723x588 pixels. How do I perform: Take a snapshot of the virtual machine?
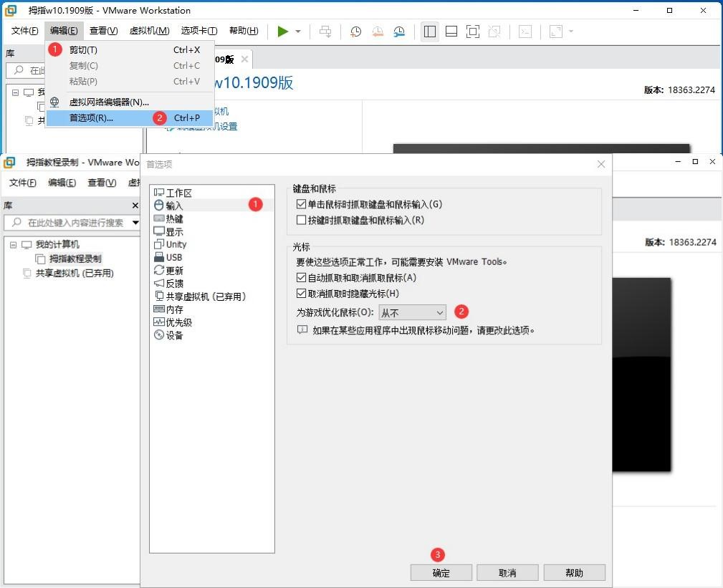pyautogui.click(x=355, y=31)
